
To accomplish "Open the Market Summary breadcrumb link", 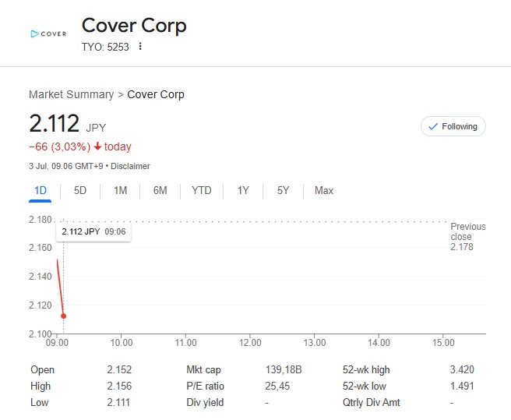I will [72, 94].
